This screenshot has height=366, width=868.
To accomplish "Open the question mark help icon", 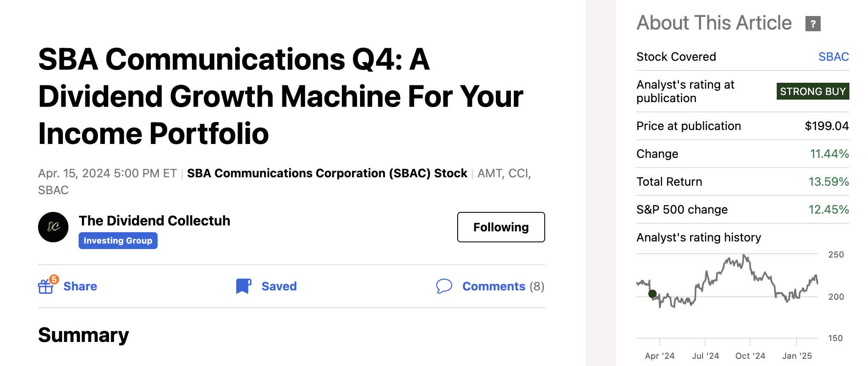I will coord(813,24).
